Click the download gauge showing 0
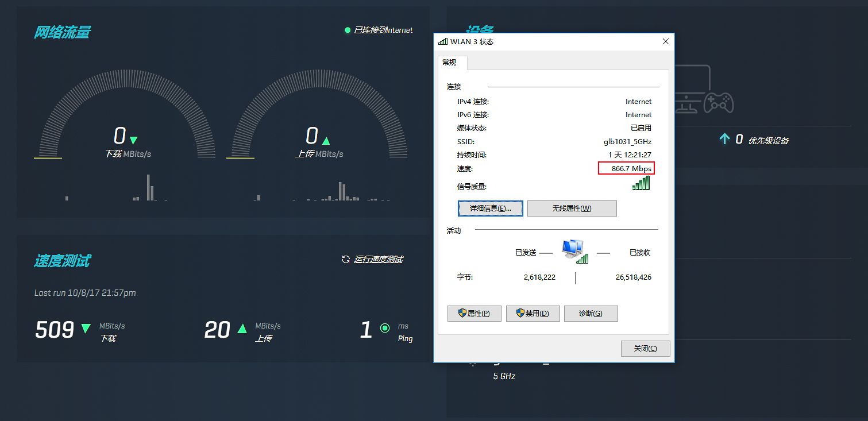The height and width of the screenshot is (421, 868). click(x=124, y=115)
